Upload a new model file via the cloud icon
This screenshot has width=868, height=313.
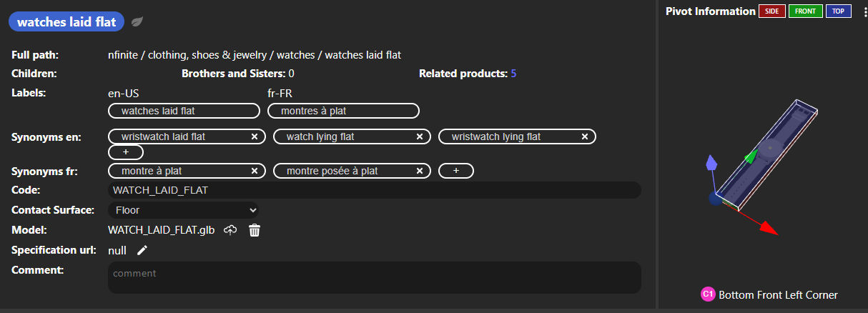click(230, 230)
